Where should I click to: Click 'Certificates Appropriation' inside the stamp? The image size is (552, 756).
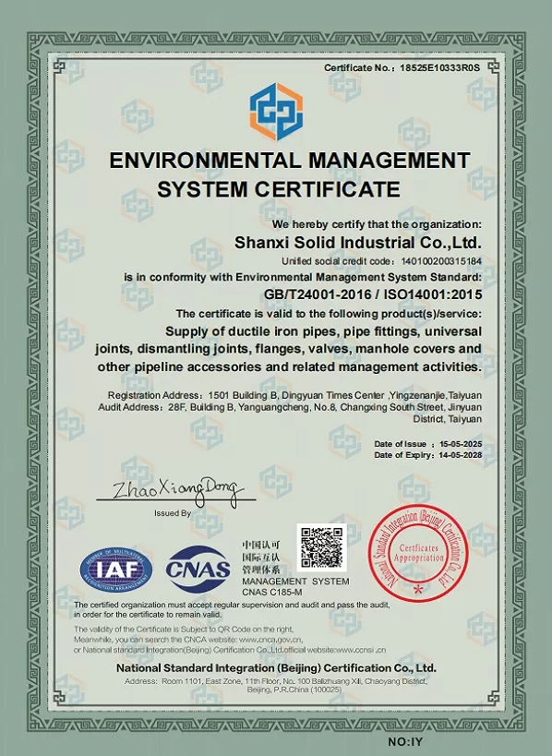[x=418, y=553]
